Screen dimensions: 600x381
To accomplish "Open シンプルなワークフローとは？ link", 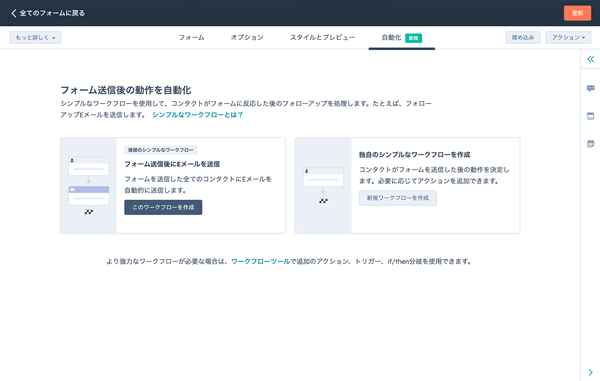I will (197, 115).
